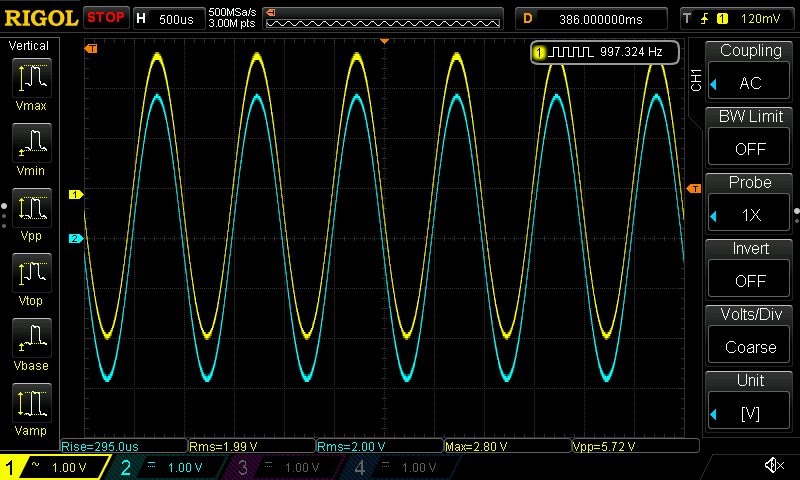800x480 pixels.
Task: Click the frequency counter square-wave icon
Action: click(x=571, y=52)
